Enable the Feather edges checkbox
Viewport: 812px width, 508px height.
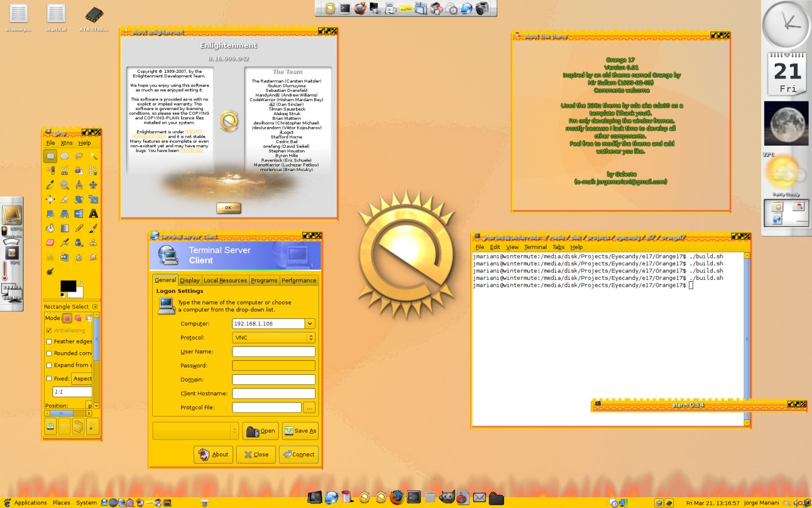point(49,341)
